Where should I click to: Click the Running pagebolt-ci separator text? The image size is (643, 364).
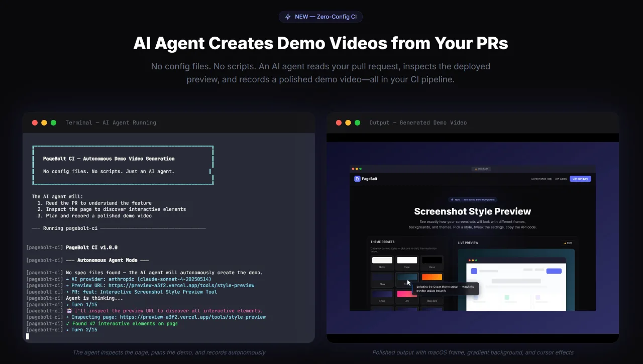click(x=70, y=228)
